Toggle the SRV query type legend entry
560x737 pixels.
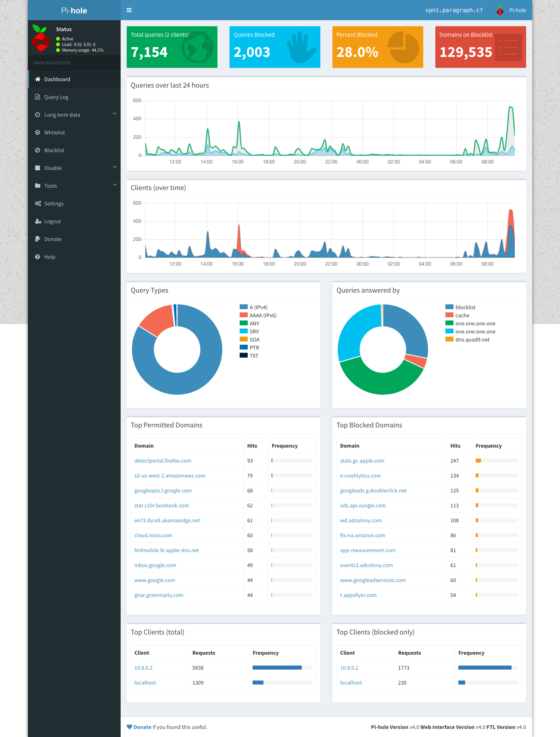coord(249,331)
